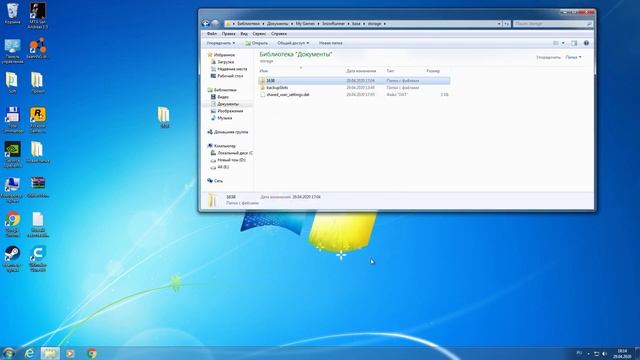Open Windows Media Player from the taskbar

[71, 353]
